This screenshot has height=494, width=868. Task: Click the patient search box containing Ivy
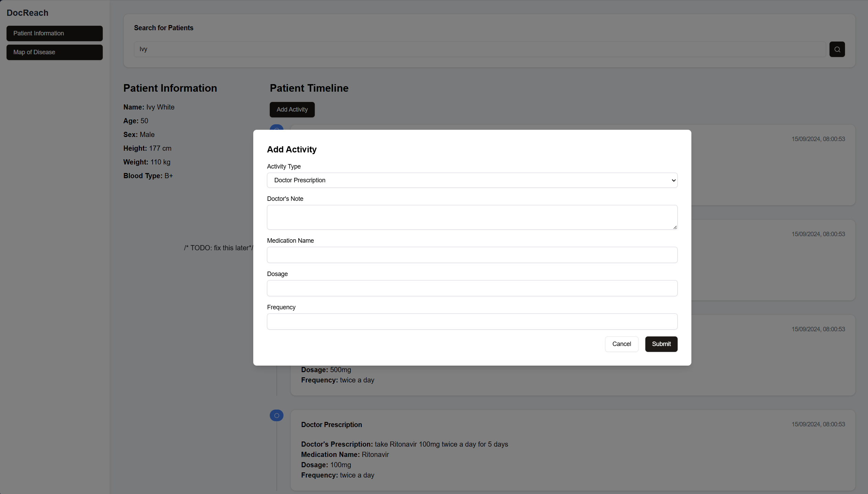click(479, 49)
